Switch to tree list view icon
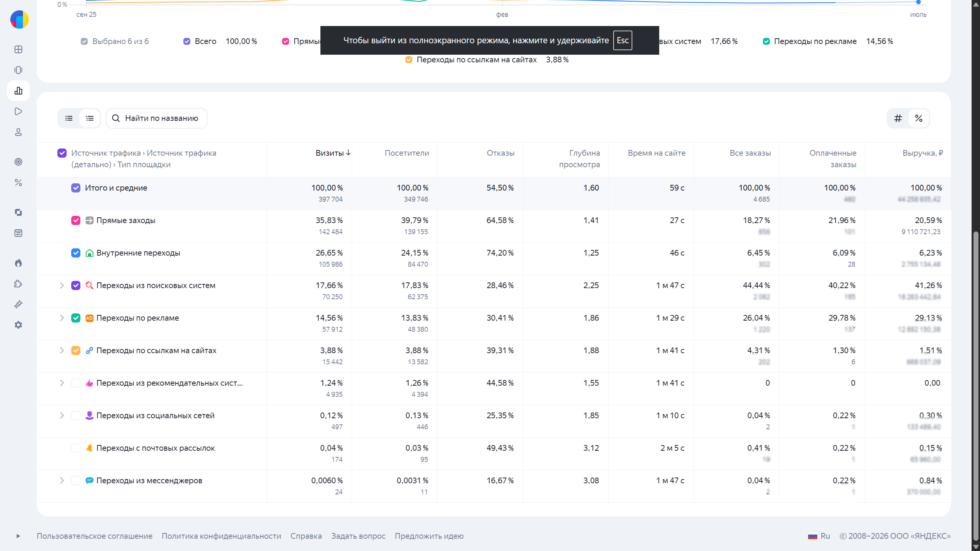 tap(90, 118)
